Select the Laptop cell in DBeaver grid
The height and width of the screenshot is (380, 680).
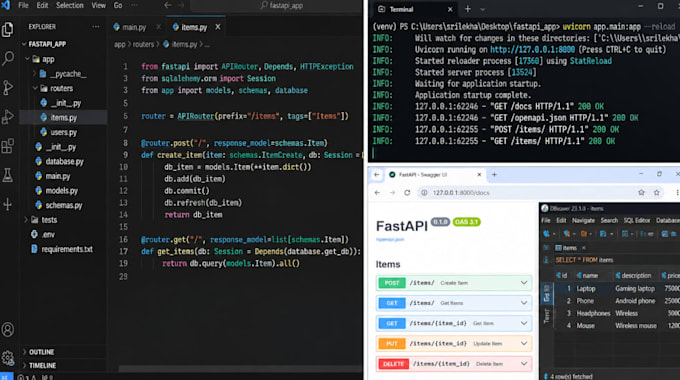(586, 288)
